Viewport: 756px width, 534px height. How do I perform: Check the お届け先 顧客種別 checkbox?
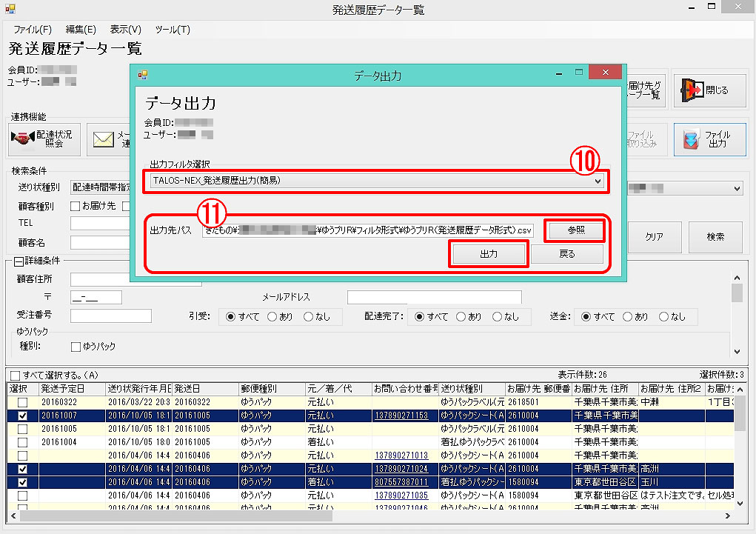coord(75,206)
